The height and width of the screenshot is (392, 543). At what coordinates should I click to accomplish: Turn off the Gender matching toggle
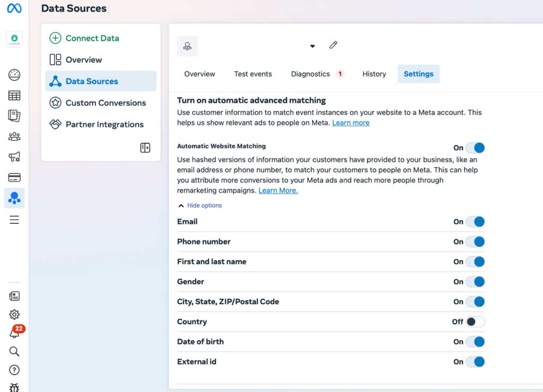[475, 282]
